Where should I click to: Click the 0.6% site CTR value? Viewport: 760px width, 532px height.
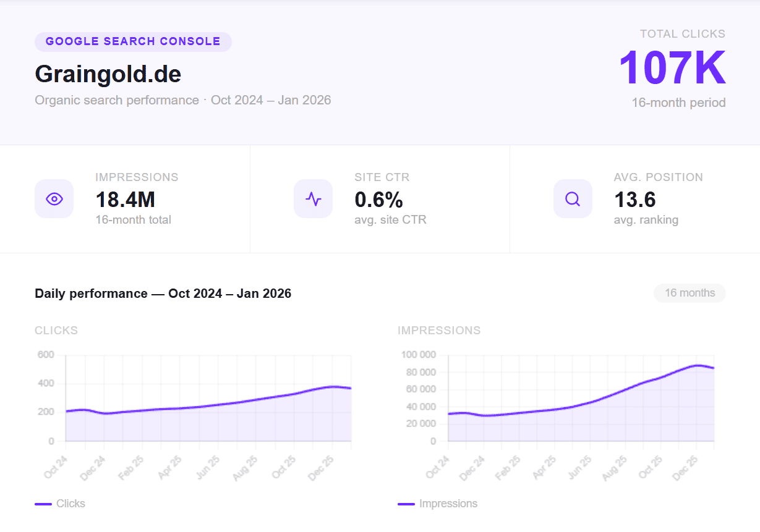pos(378,200)
